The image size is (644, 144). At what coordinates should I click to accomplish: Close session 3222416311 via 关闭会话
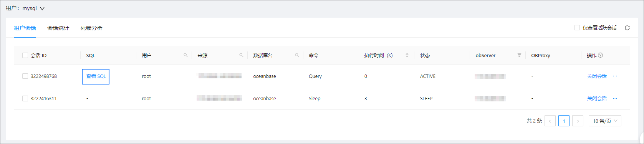point(597,98)
